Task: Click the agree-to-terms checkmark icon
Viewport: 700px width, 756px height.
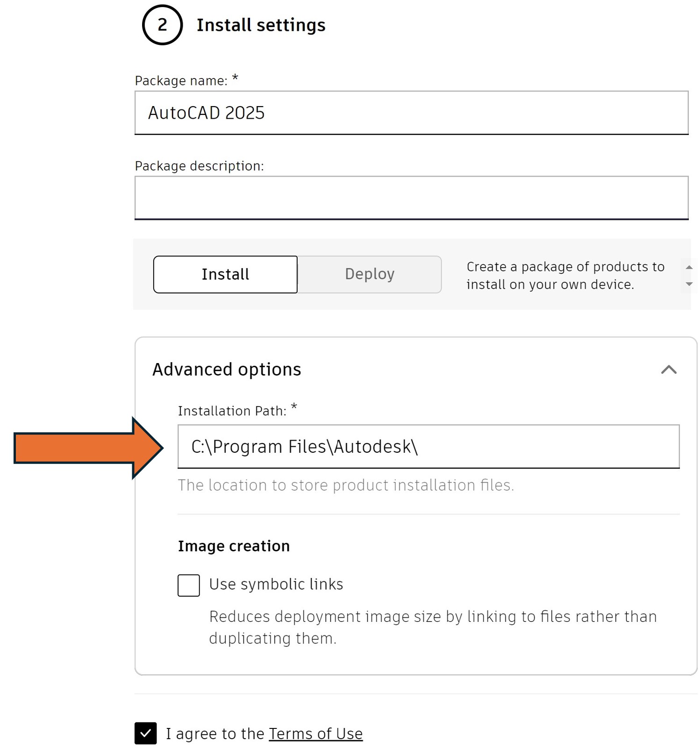Action: pyautogui.click(x=145, y=734)
